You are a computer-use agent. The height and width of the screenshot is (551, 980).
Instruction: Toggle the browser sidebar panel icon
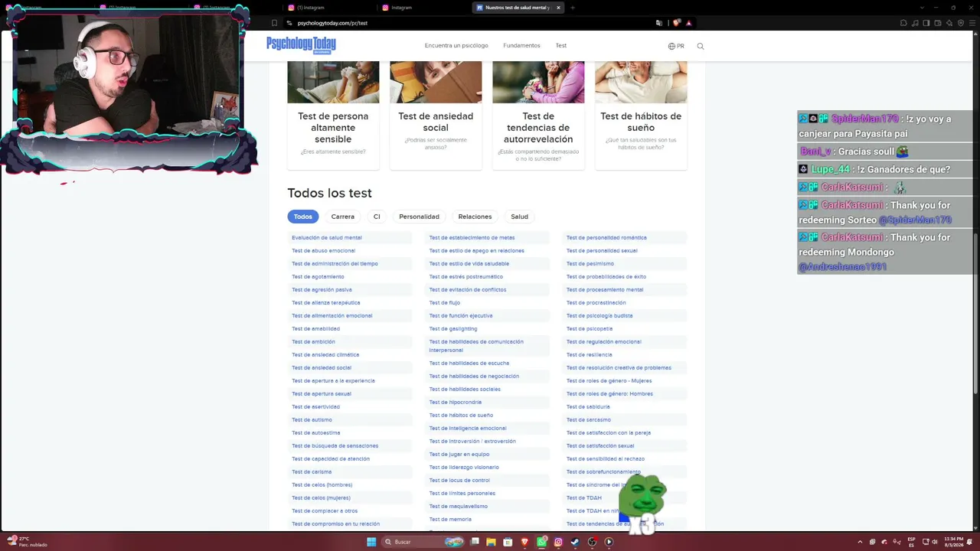(926, 23)
